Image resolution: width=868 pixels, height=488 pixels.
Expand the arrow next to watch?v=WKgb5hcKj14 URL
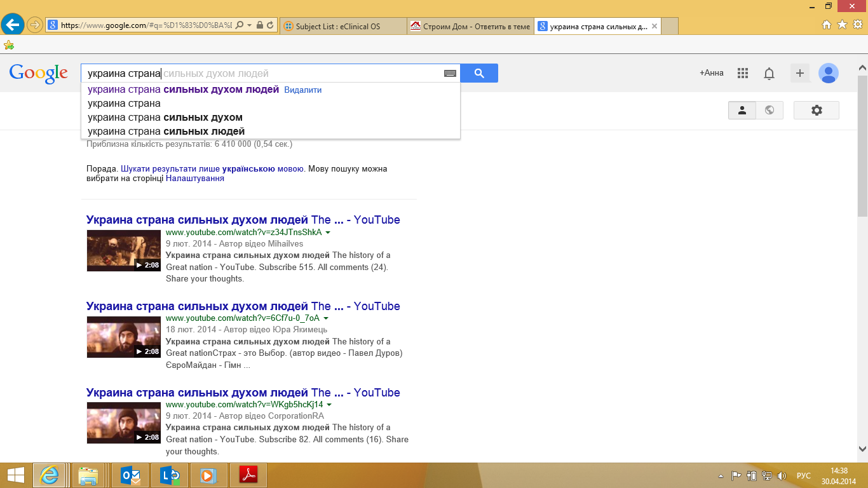click(x=329, y=405)
